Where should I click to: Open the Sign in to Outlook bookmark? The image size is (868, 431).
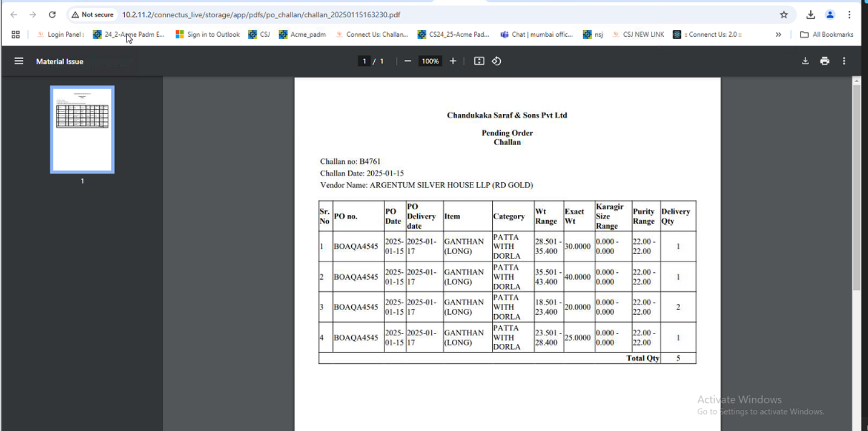pyautogui.click(x=207, y=34)
